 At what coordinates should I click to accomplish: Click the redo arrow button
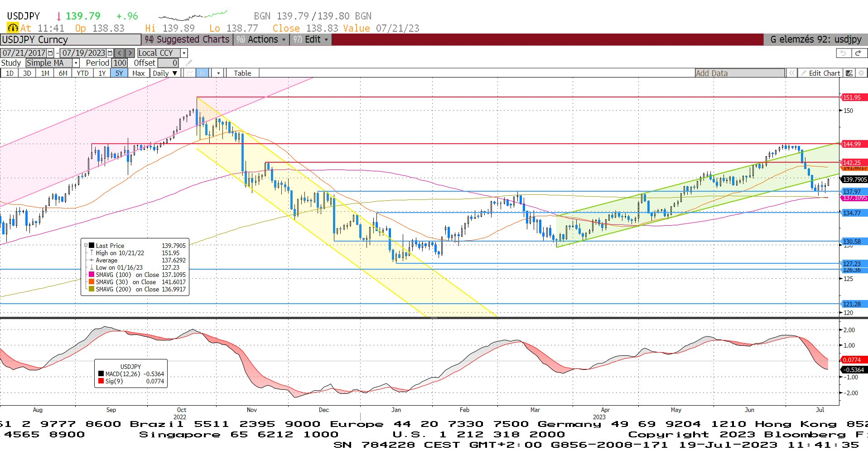[x=858, y=53]
